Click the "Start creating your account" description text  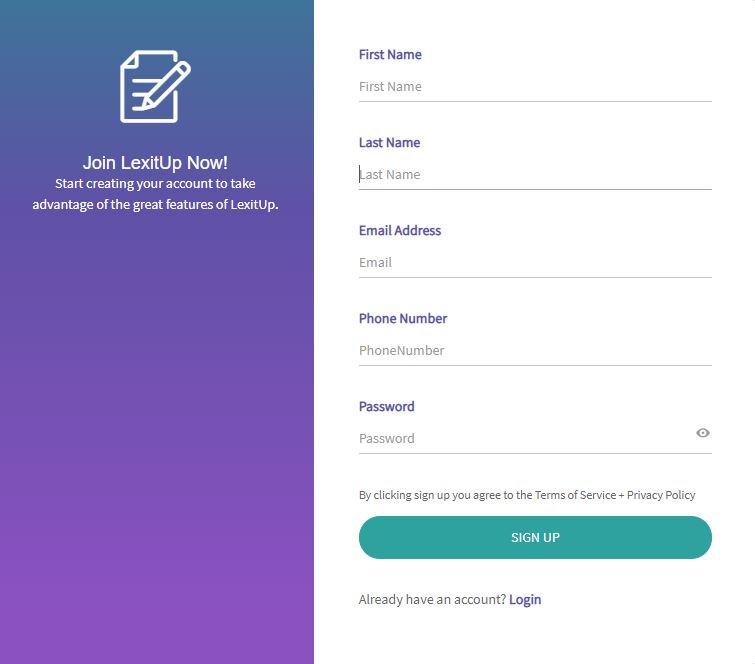[x=155, y=194]
